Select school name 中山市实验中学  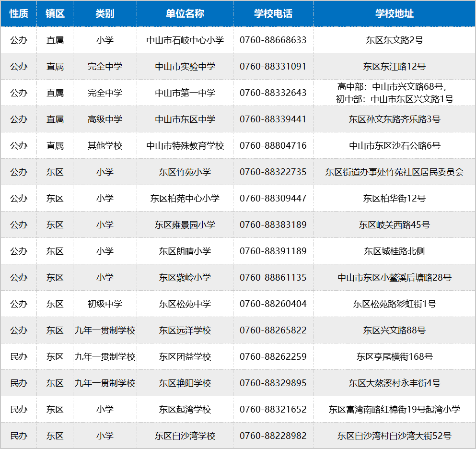185,67
